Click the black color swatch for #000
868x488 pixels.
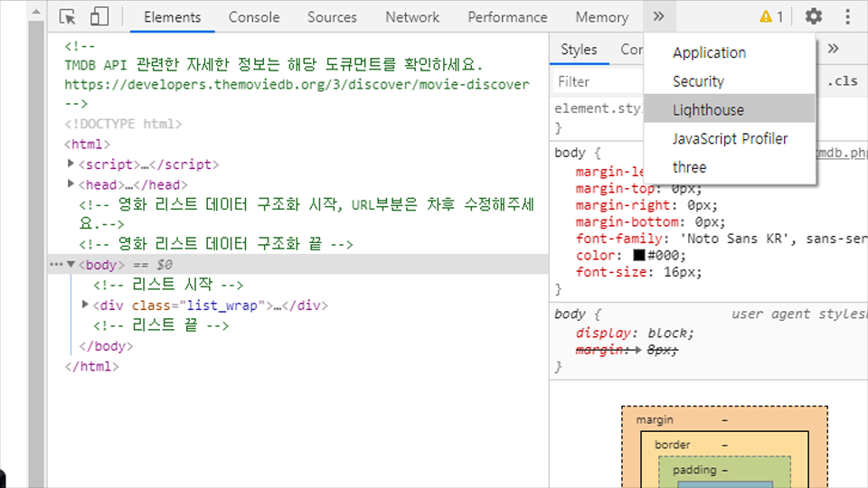639,255
